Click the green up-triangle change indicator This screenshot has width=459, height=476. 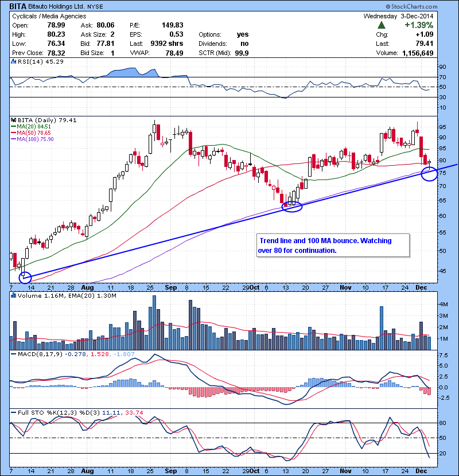coord(382,25)
